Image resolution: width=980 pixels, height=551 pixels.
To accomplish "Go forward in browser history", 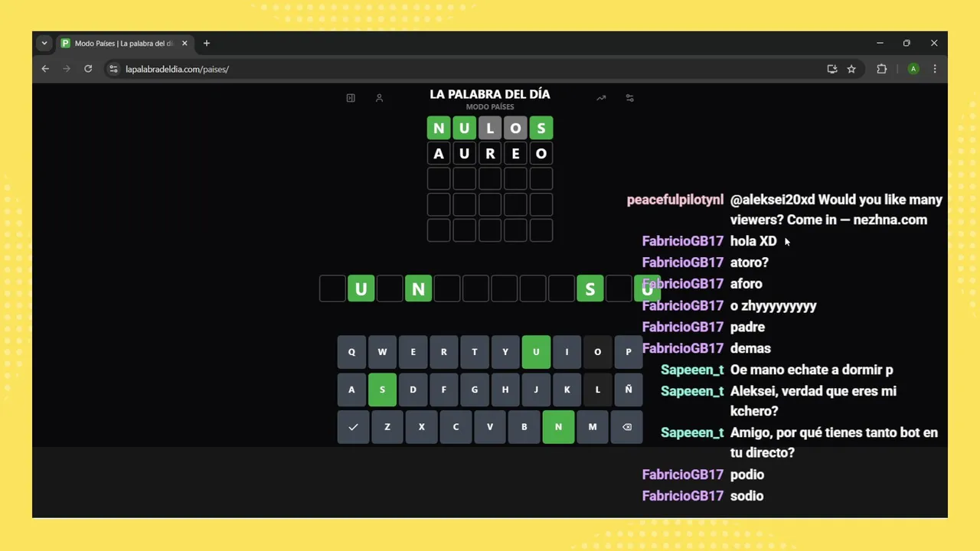I will coord(67,69).
